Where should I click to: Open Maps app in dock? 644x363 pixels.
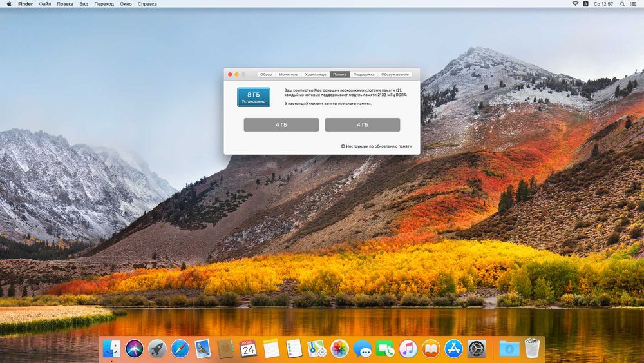317,349
